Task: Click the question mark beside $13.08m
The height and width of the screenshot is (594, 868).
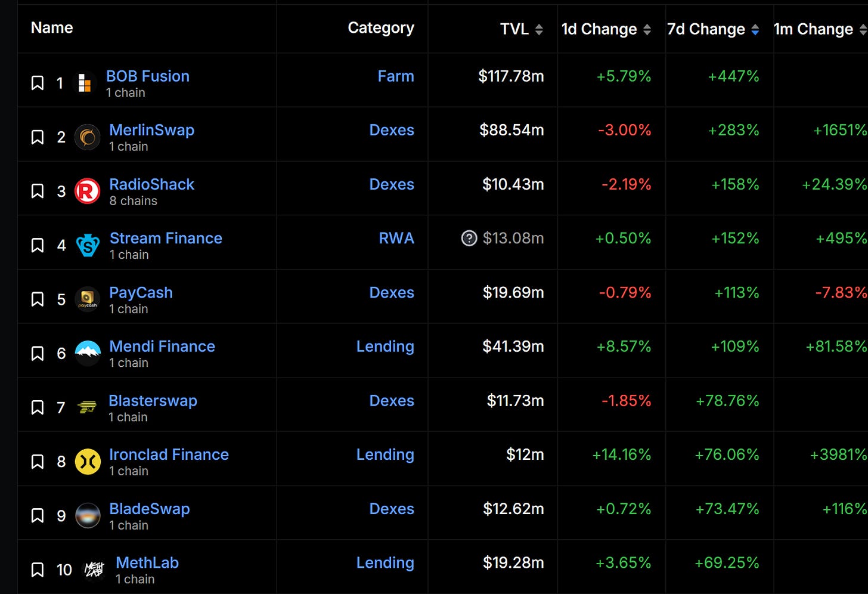Action: (469, 239)
